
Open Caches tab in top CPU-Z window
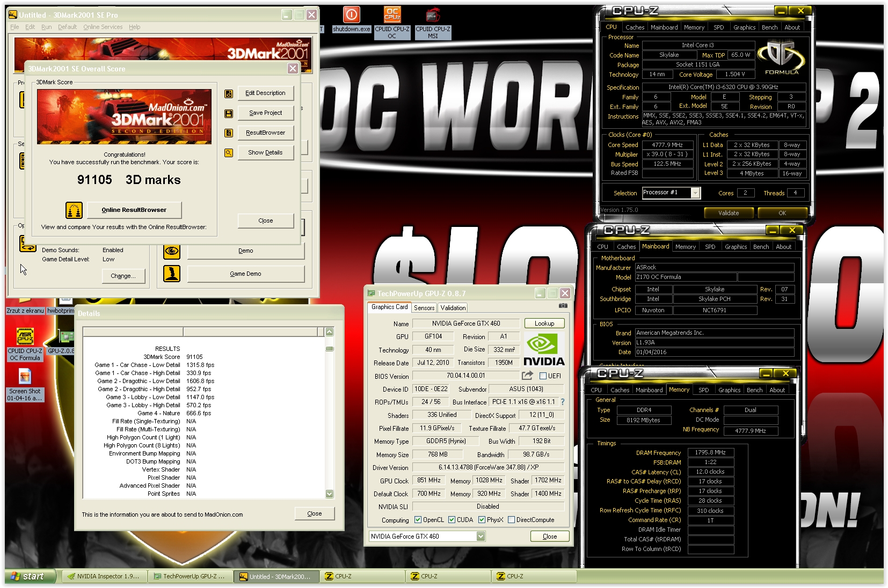(635, 27)
